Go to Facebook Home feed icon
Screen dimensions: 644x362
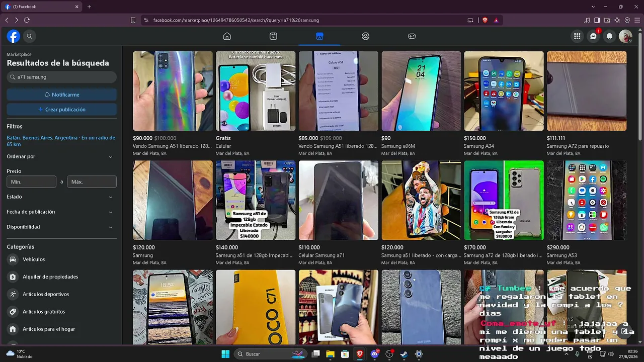coord(227,36)
